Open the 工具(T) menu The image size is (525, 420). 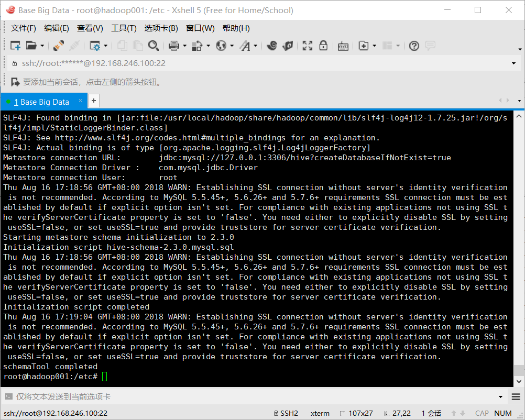coord(124,28)
